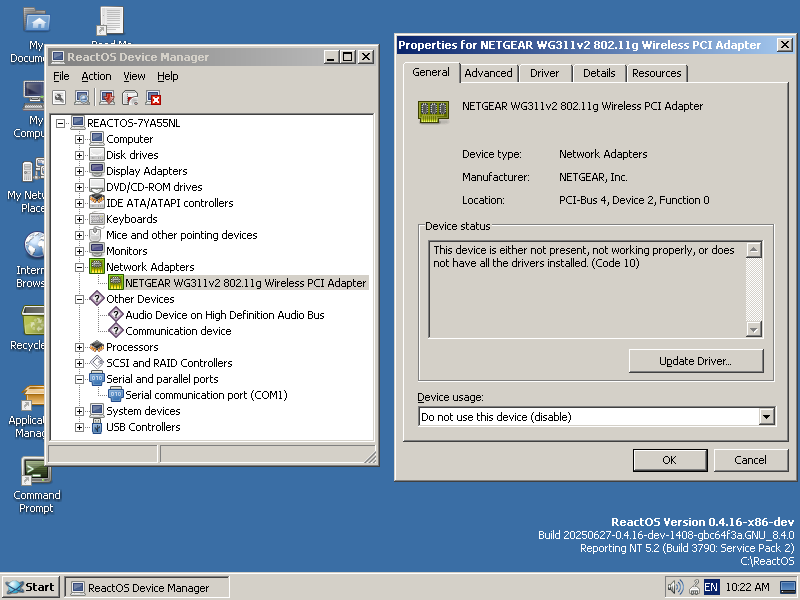Viewport: 800px width, 600px height.
Task: Click the ReactOS Device Manager taskbar button
Action: point(147,587)
